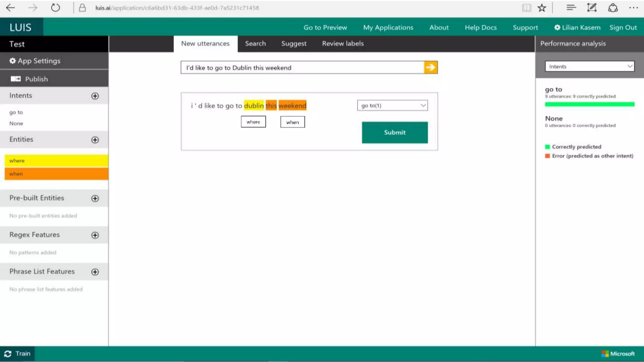Open App Settings in sidebar
The image size is (644, 362).
[35, 61]
